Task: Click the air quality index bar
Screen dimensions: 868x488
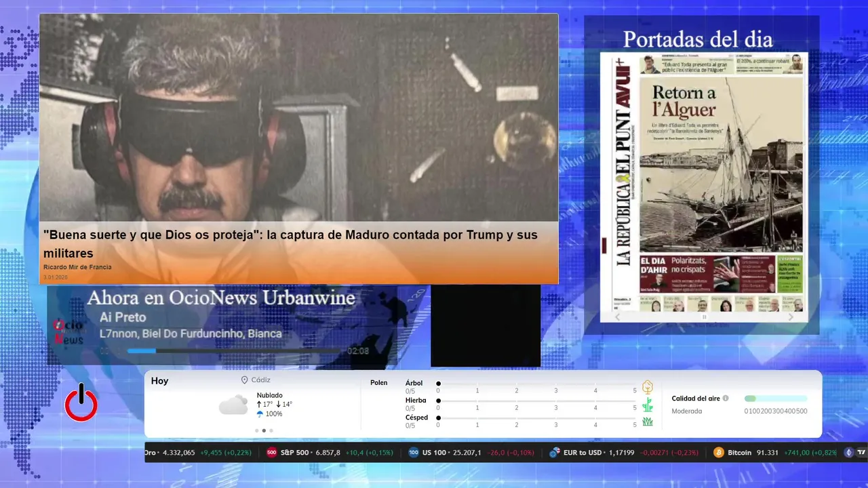Action: pos(776,399)
